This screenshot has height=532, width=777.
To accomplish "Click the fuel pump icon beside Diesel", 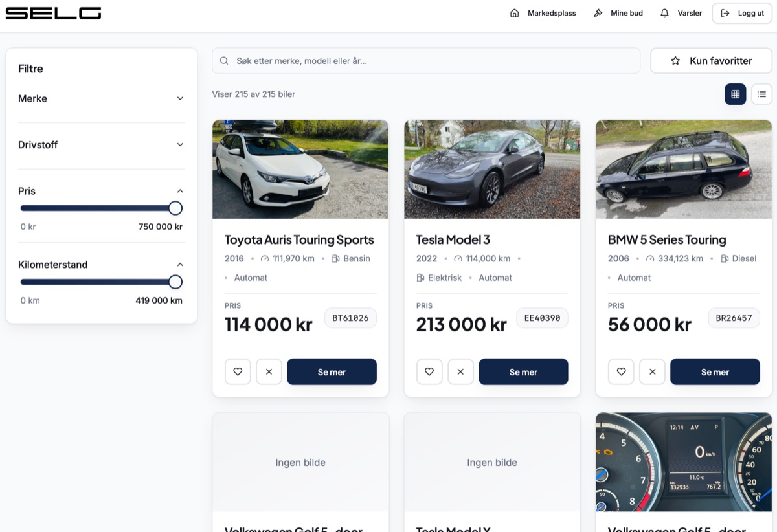I will tap(725, 259).
